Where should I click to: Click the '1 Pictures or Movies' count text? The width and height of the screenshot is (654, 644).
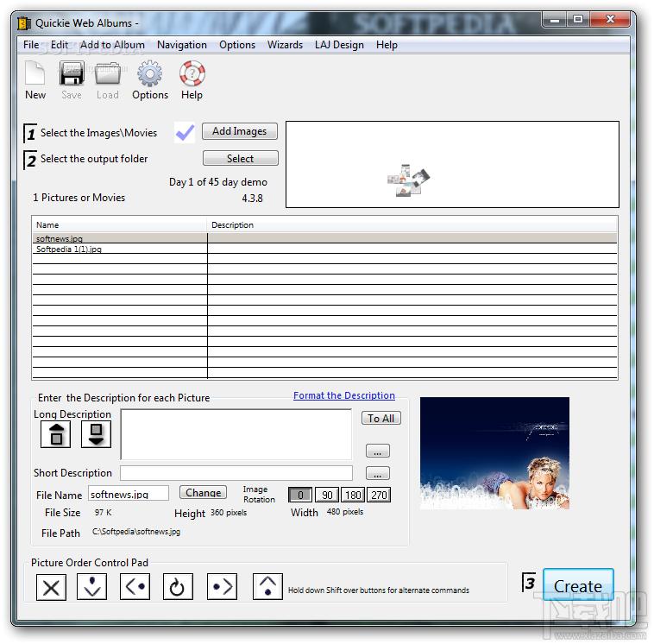click(x=79, y=198)
